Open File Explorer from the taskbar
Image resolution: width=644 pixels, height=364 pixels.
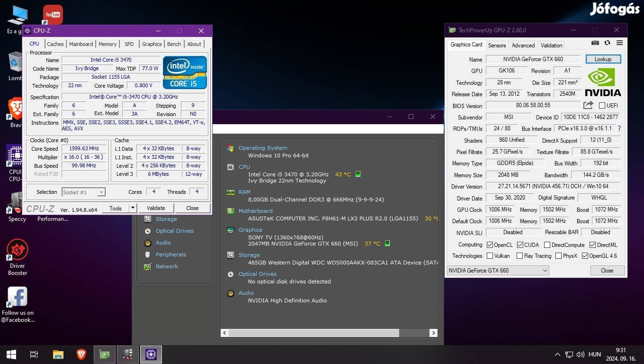click(x=58, y=354)
